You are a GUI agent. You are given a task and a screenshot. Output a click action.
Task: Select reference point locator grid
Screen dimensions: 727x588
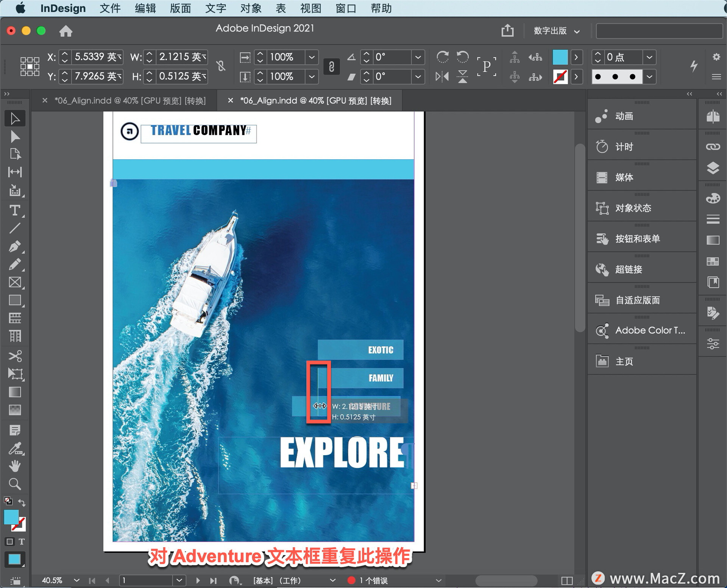point(30,67)
